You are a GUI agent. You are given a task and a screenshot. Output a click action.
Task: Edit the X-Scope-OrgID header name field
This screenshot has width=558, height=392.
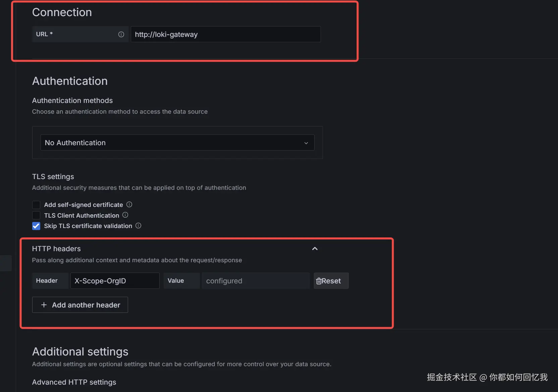115,281
